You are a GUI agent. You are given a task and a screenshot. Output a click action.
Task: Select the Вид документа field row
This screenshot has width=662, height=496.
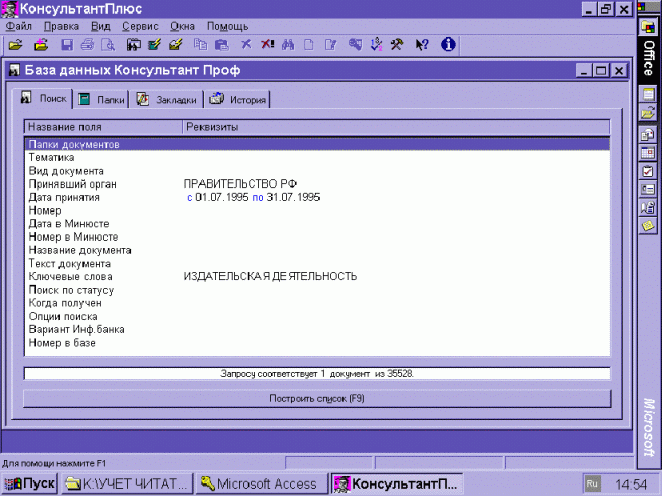(x=317, y=171)
